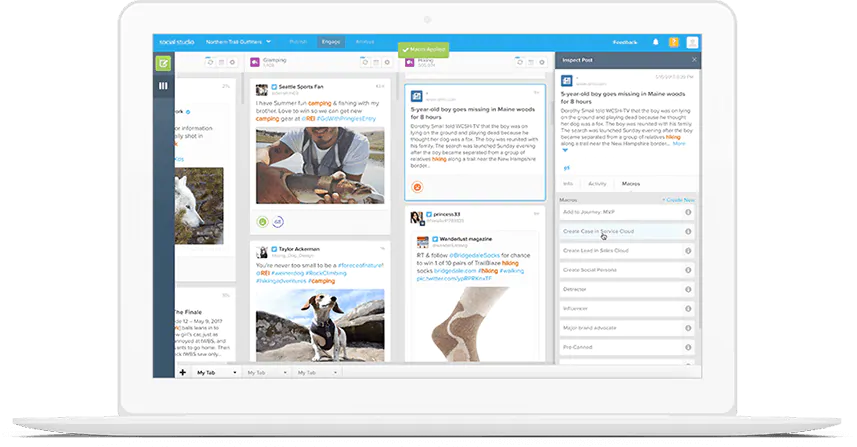Click the orange help question mark icon
The image size is (857, 447).
(674, 42)
